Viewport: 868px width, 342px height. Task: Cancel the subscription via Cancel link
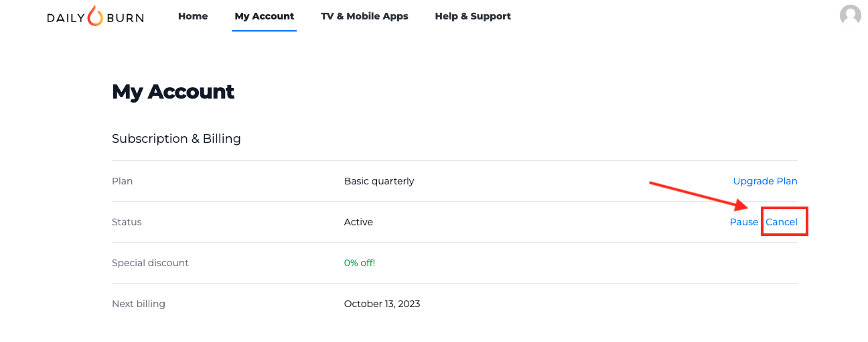tap(782, 222)
